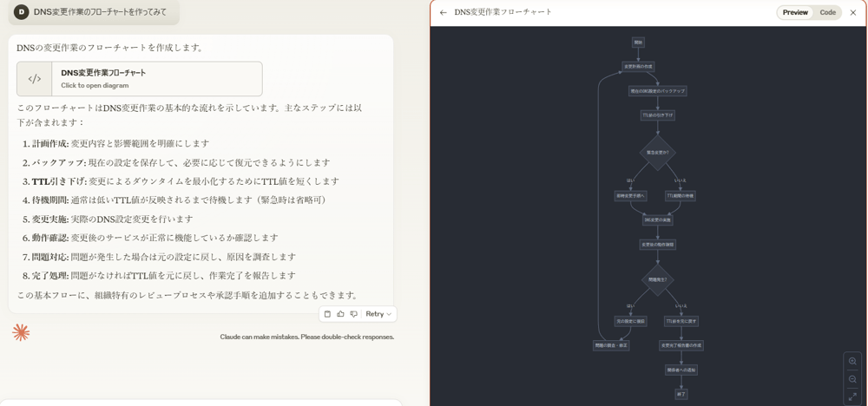Close the flowchart artifact panel
Screen dimensions: 868x406
[853, 12]
